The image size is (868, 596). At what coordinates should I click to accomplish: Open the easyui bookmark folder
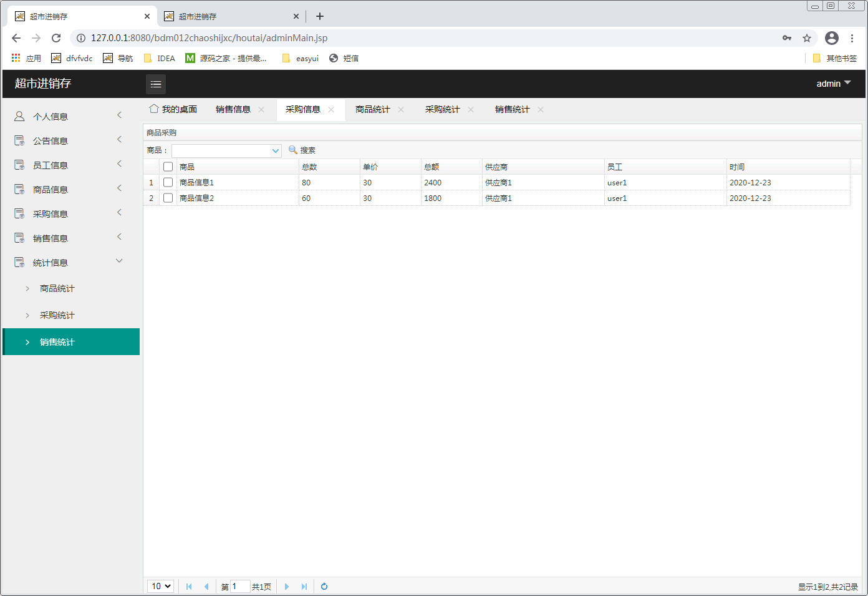300,58
